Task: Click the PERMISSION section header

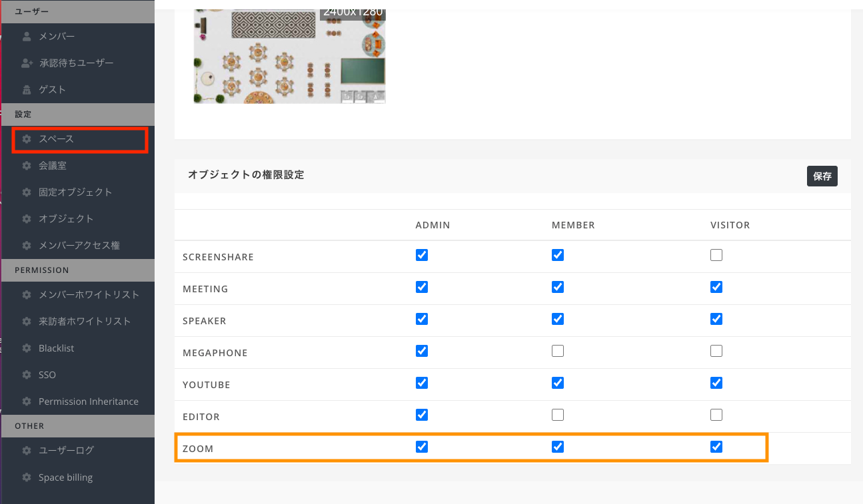Action: (x=42, y=270)
